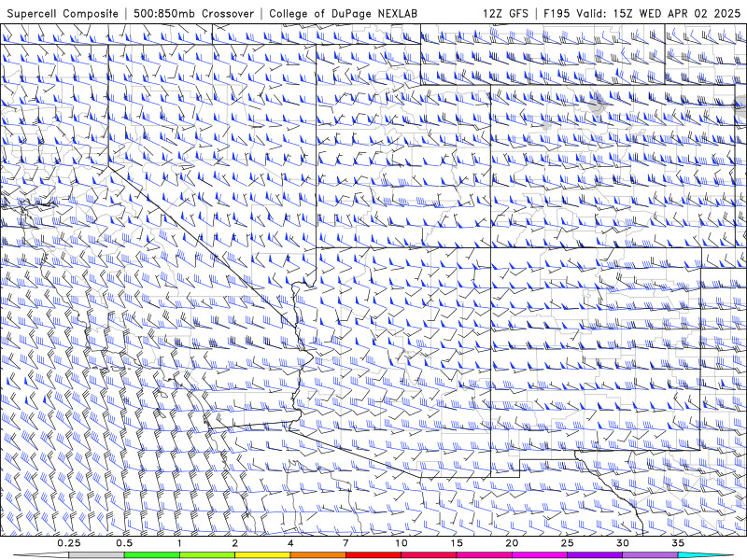Click the 'F195' forecast hour label
Image resolution: width=747 pixels, height=560 pixels.
(x=557, y=14)
